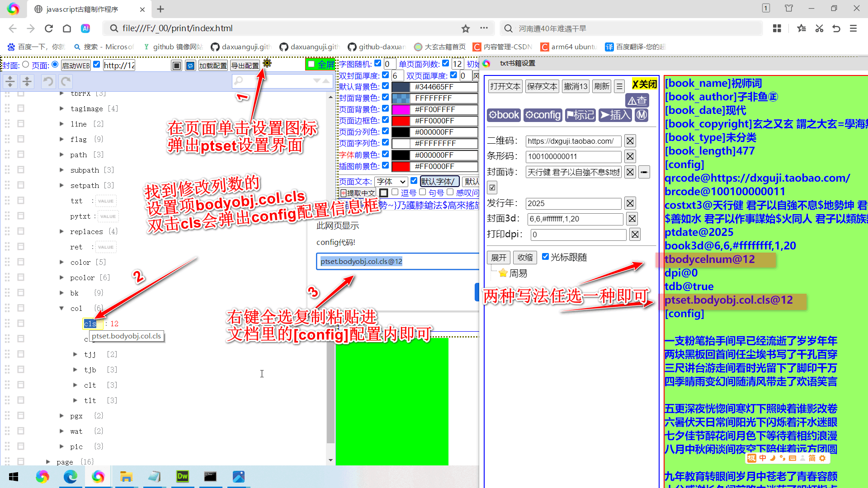This screenshot has width=868, height=488.
Task: Click the 打开文本 button
Action: point(505,86)
